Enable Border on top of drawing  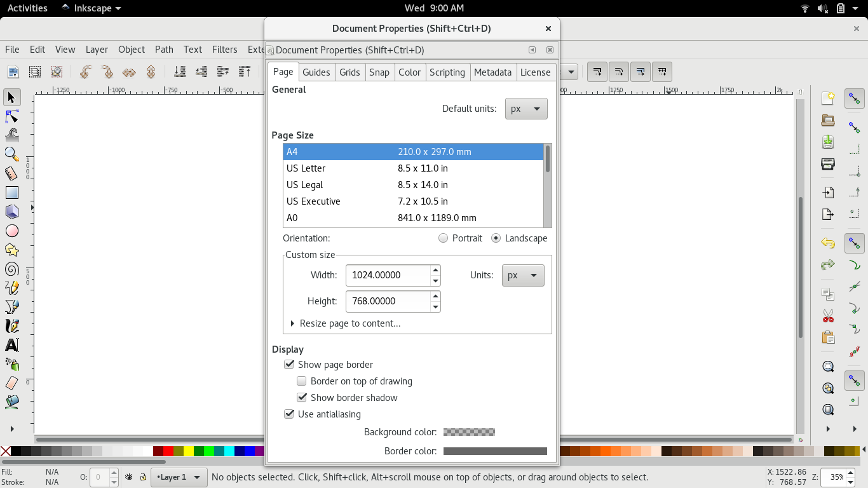tap(302, 381)
